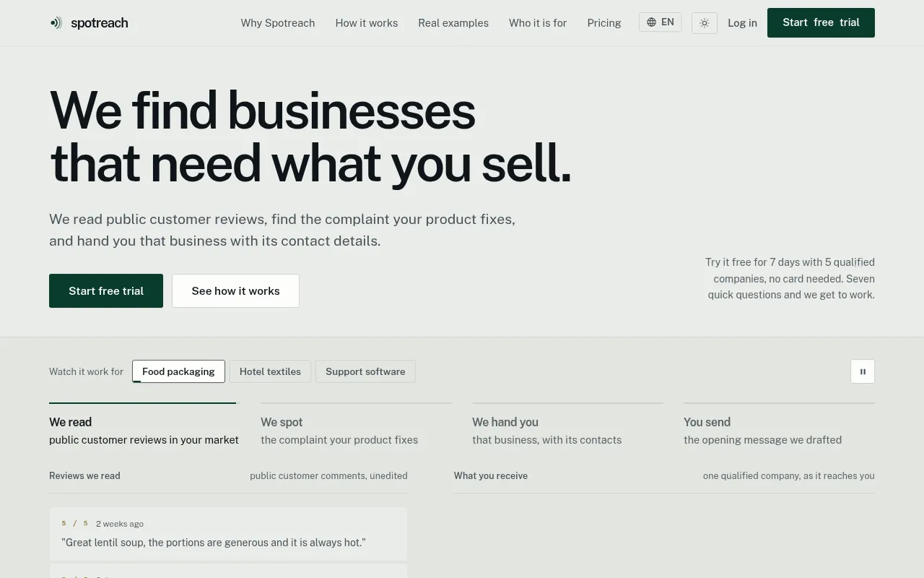Click "Watch it work for" label

click(86, 371)
